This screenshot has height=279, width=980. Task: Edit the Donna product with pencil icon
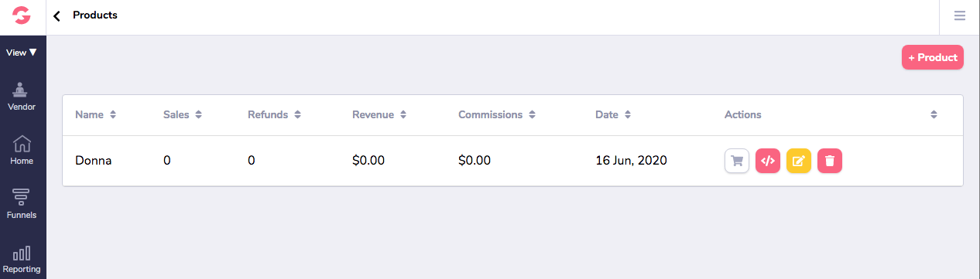pos(799,161)
